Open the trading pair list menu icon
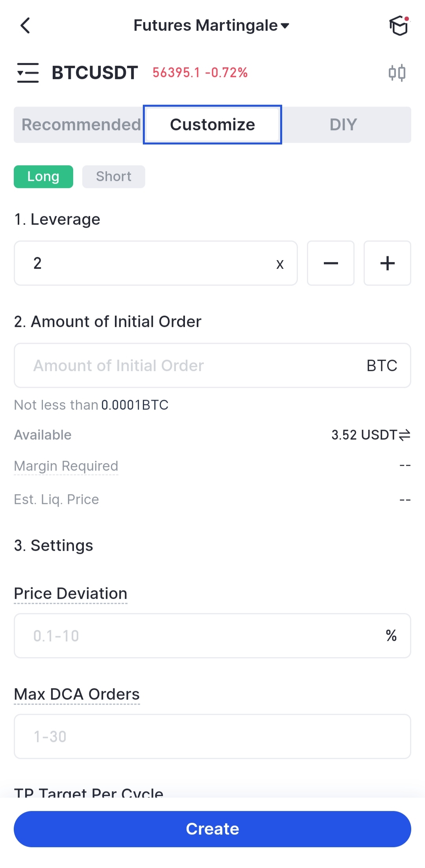 28,73
